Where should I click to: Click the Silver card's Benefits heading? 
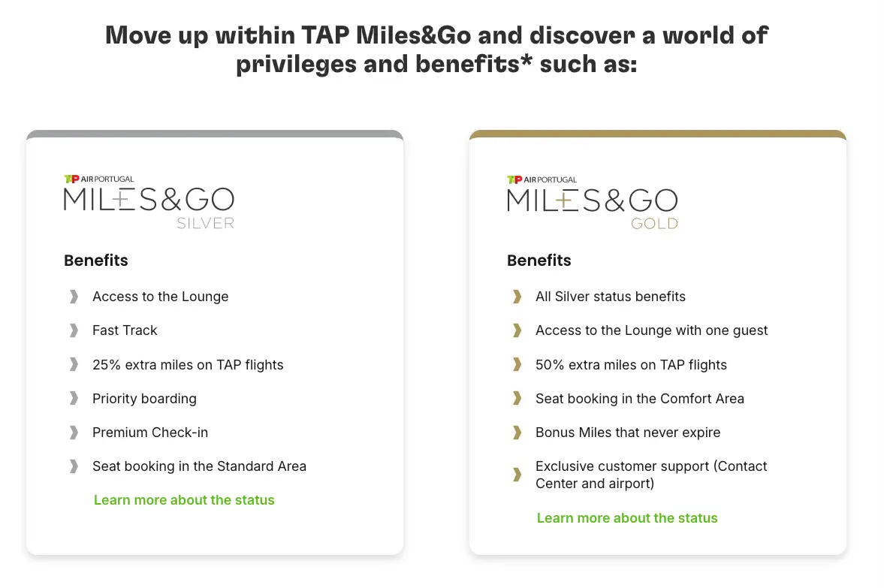pos(96,261)
